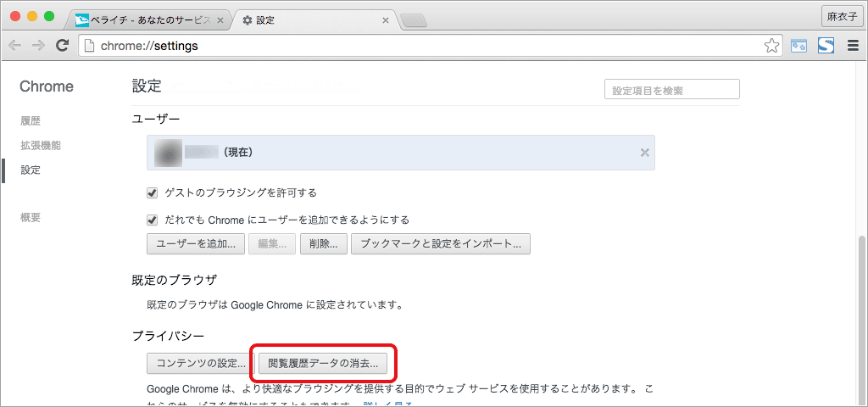Screen dimensions: 868x407
Task: Click the 削除... button
Action: [323, 244]
